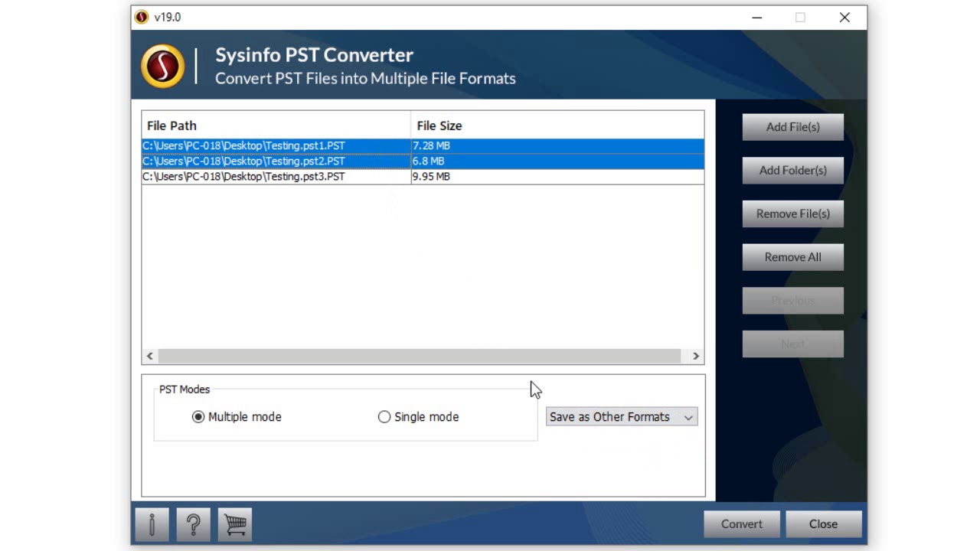Select the Testing.pst2.PST file row

click(x=423, y=161)
